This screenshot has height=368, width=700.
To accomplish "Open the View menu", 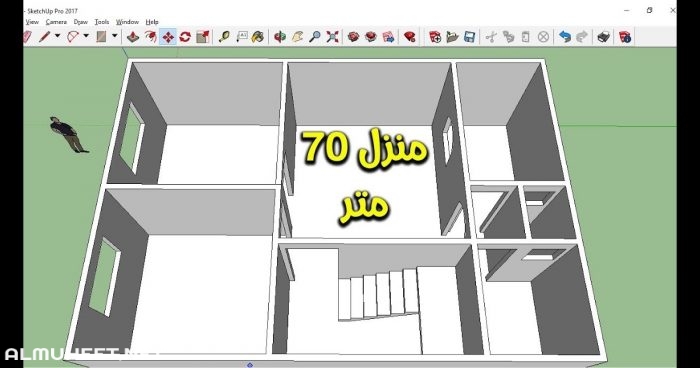I will click(32, 21).
